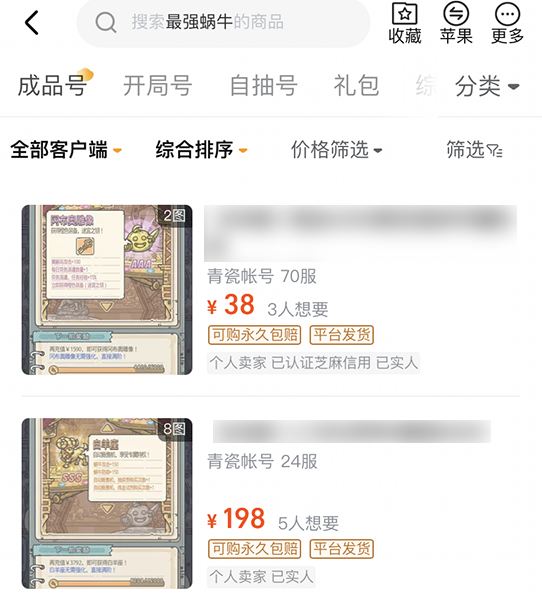Focus the 搜索最强蜗牛的商品 search field
542x600 pixels.
[224, 23]
